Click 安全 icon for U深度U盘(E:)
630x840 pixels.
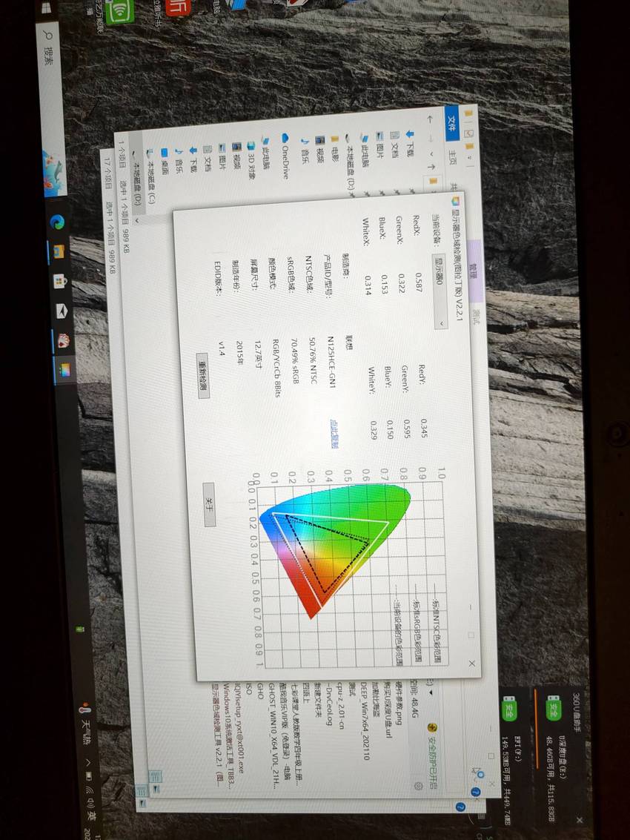(x=553, y=707)
